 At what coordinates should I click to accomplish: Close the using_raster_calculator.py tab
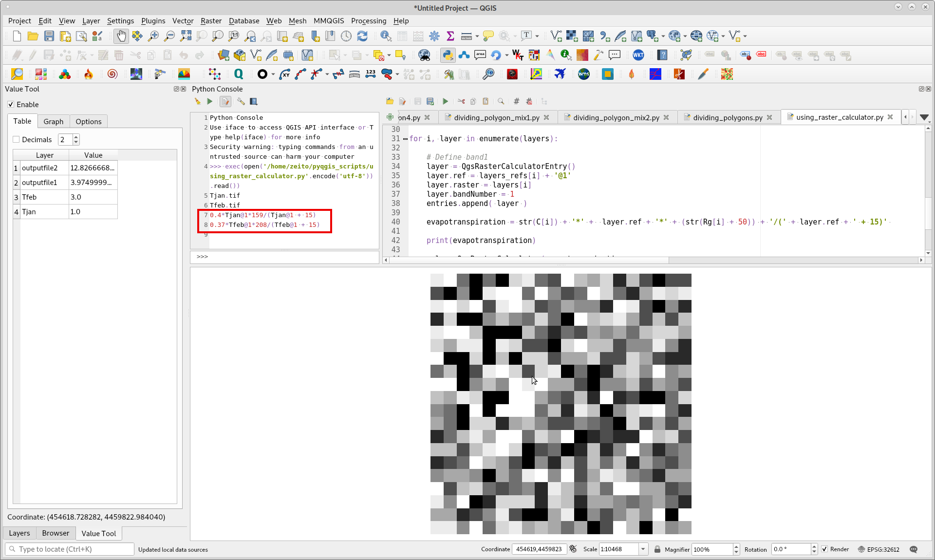(x=890, y=117)
